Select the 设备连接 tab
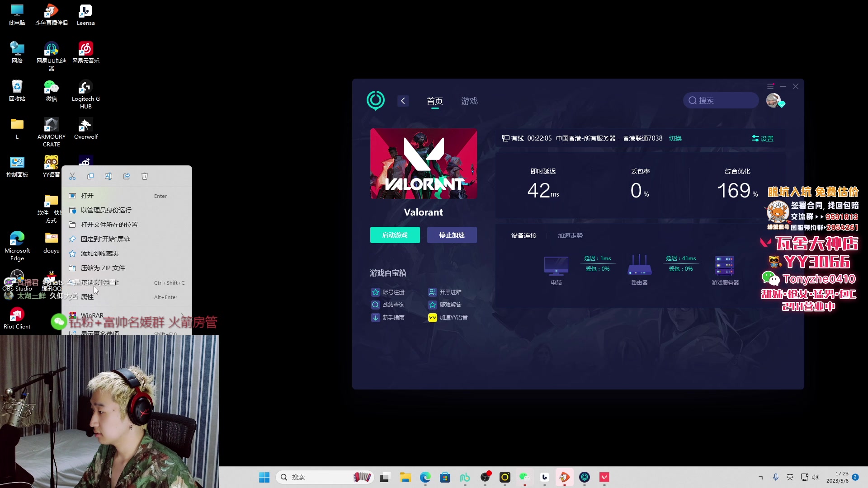This screenshot has height=488, width=868. (524, 235)
